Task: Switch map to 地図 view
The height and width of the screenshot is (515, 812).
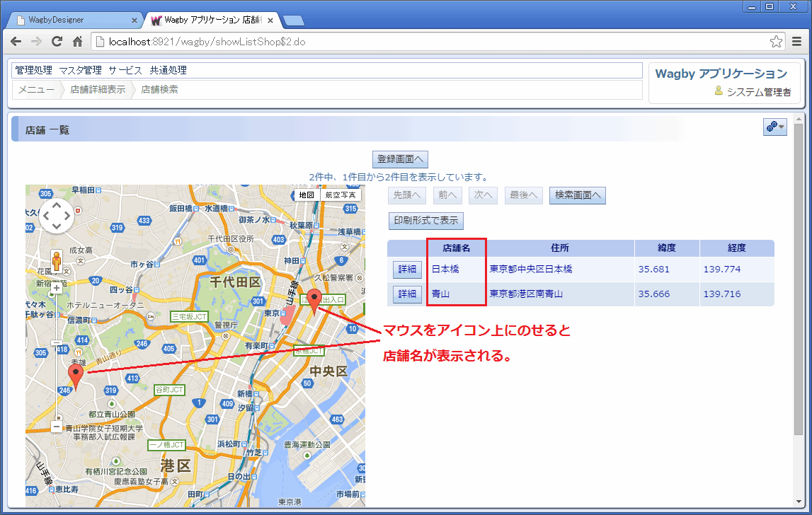Action: click(x=307, y=195)
